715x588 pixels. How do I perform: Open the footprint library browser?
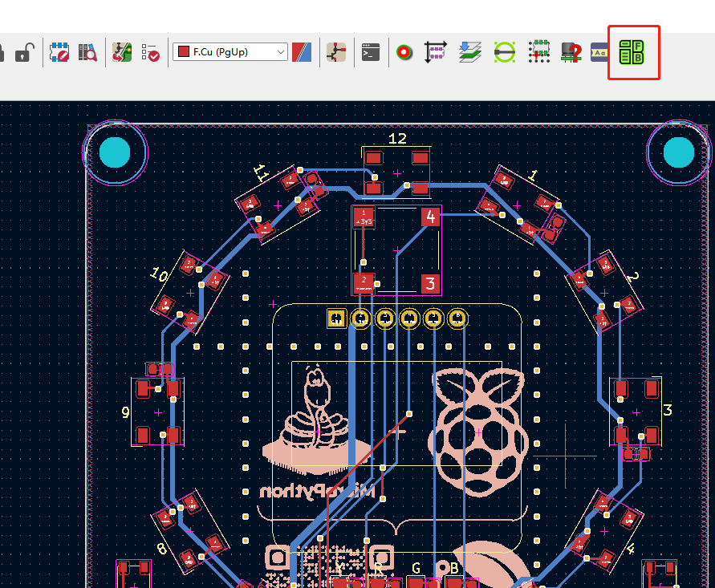click(87, 52)
